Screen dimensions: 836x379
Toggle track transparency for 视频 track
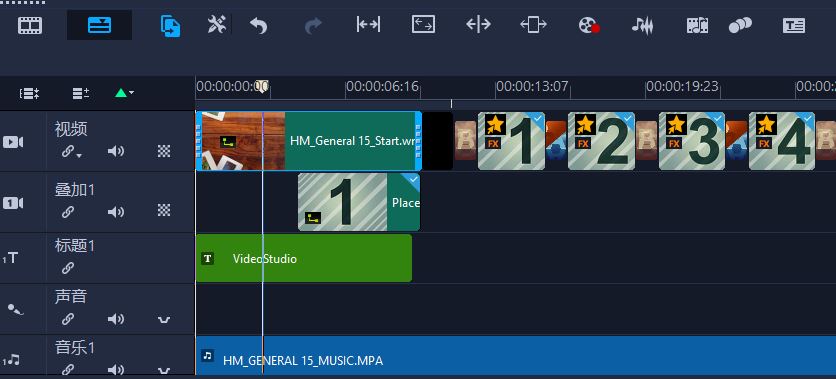[x=164, y=151]
